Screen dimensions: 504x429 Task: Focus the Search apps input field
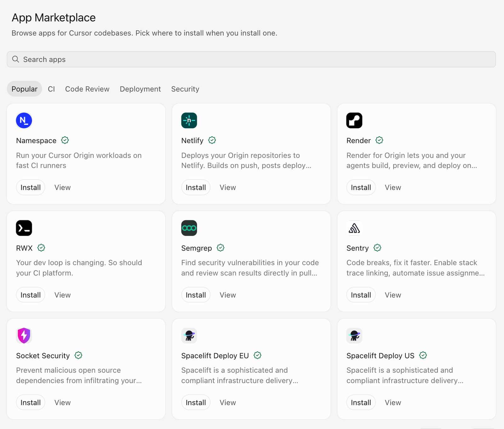click(251, 59)
